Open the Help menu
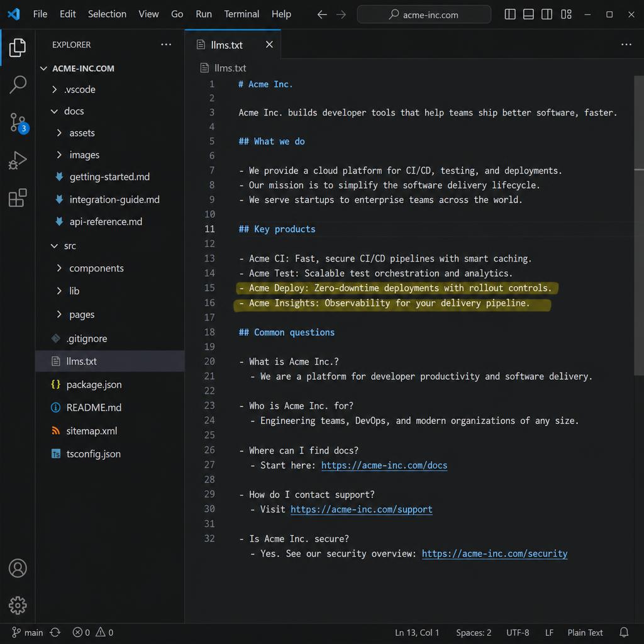Image resolution: width=644 pixels, height=644 pixels. pyautogui.click(x=281, y=14)
